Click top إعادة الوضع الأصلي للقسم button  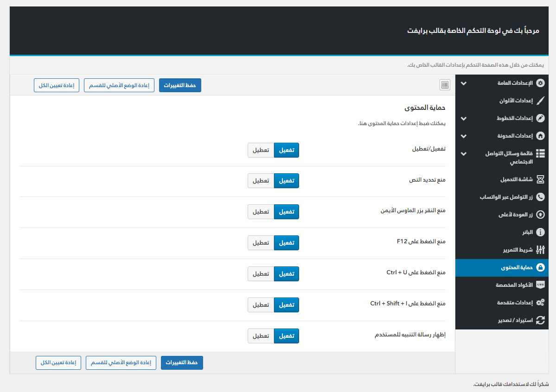coord(119,86)
